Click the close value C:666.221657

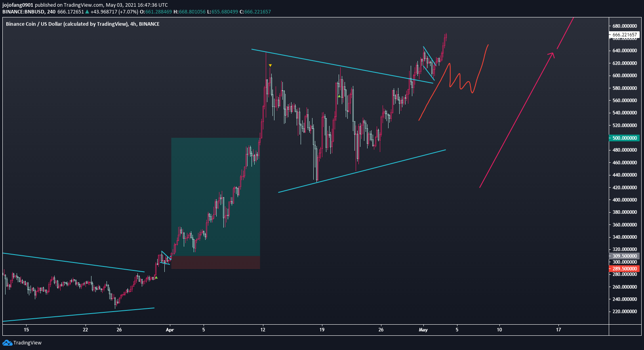(255, 12)
